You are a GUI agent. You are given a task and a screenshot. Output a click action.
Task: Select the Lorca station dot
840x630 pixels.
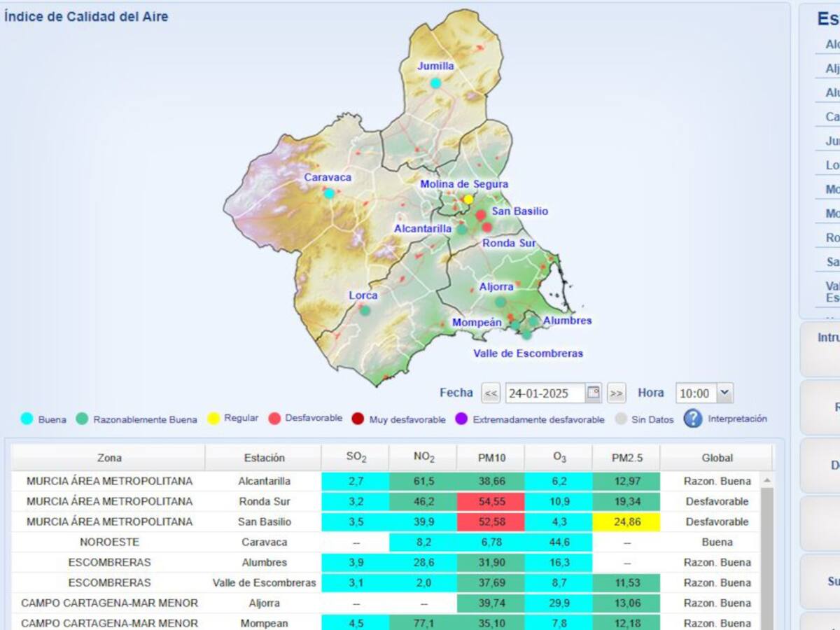point(365,311)
